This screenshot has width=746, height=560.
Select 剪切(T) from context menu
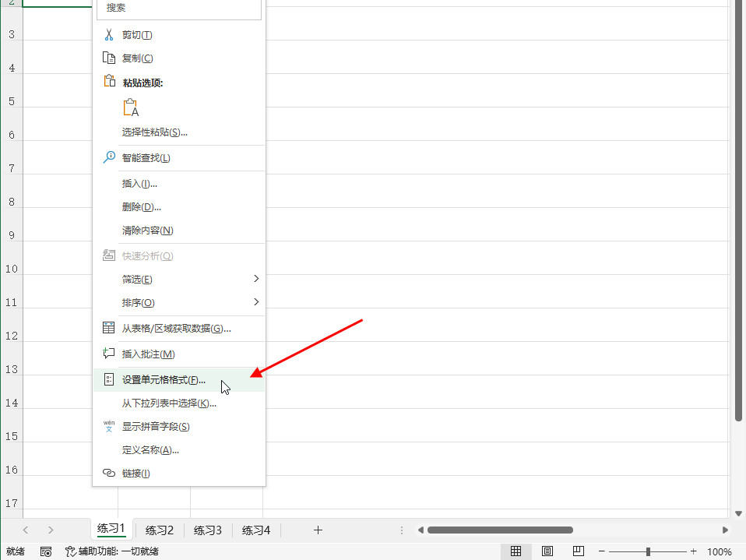tap(178, 35)
